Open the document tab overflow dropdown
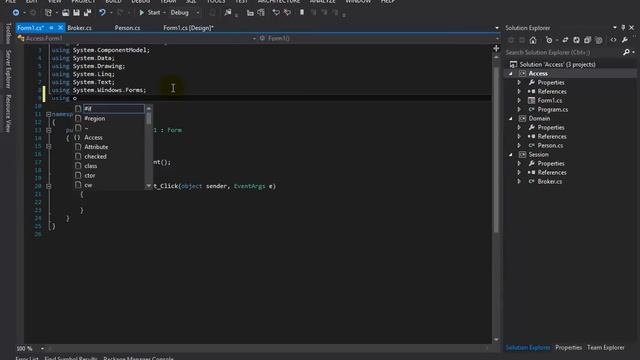The height and width of the screenshot is (360, 640). click(497, 28)
